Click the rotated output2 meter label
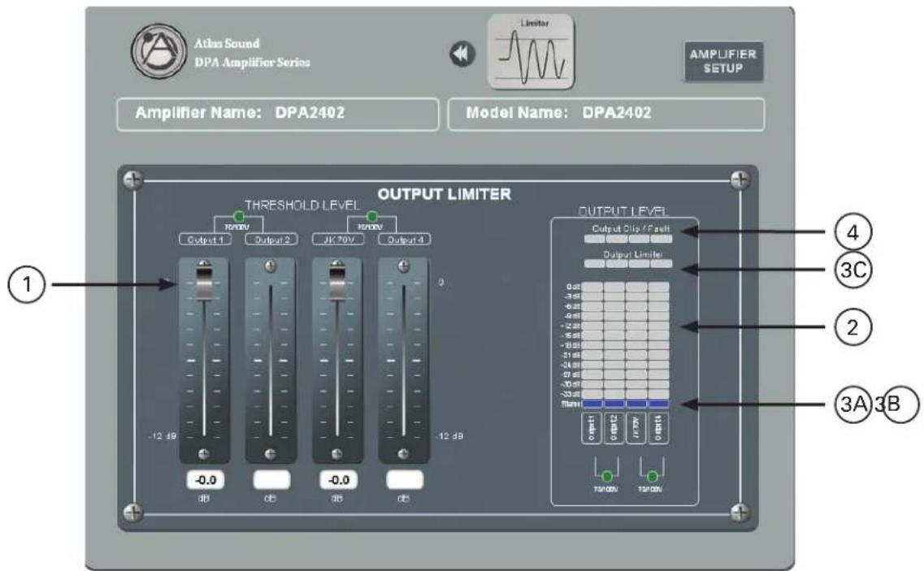This screenshot has height=571, width=924. pos(614,428)
